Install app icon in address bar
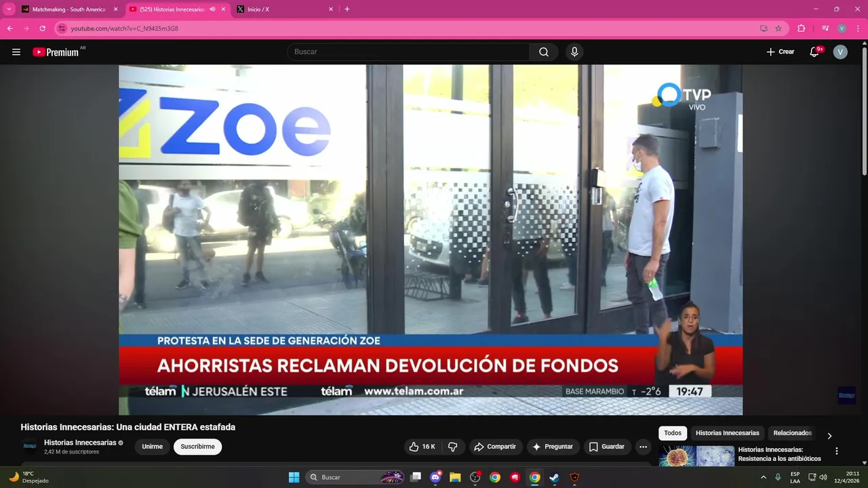868x488 pixels. tap(764, 28)
